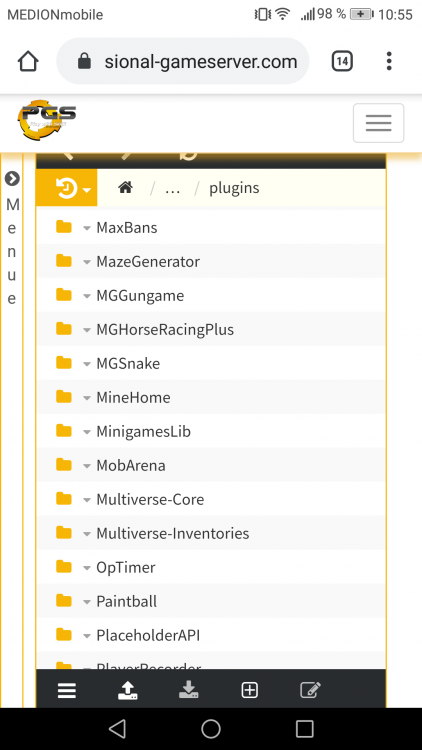Image resolution: width=422 pixels, height=750 pixels.
Task: Open the browser tab switcher showing 14
Action: [x=342, y=61]
